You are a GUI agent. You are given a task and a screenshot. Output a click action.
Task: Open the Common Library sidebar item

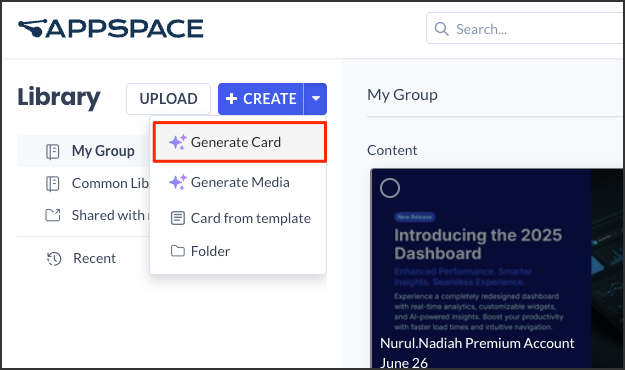tap(84, 183)
